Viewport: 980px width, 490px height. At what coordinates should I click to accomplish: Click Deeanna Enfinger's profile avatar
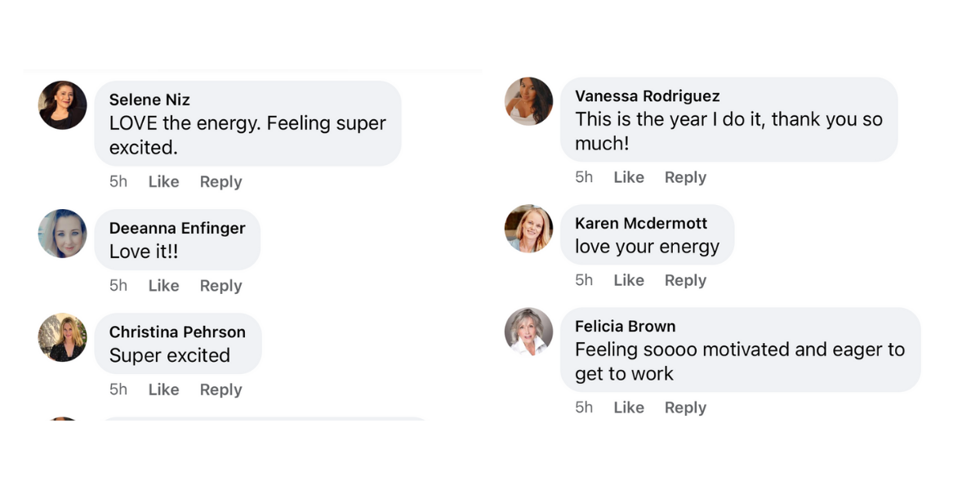(63, 234)
